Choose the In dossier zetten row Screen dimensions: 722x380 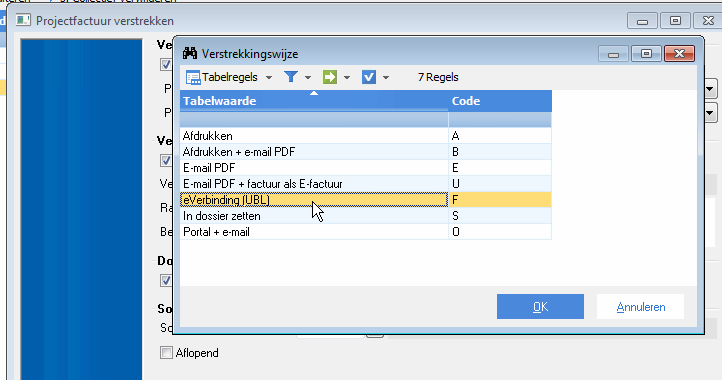366,216
